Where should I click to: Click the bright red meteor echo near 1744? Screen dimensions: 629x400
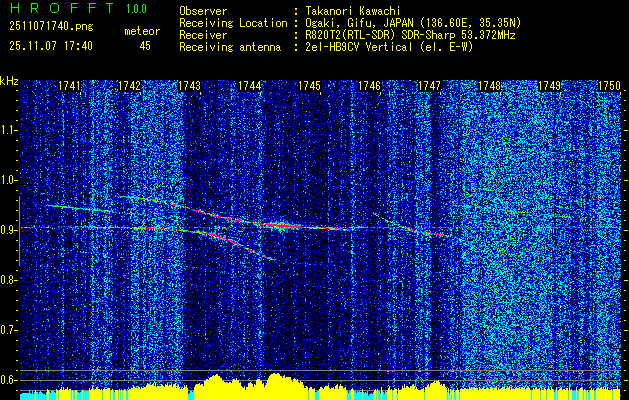pyautogui.click(x=283, y=226)
